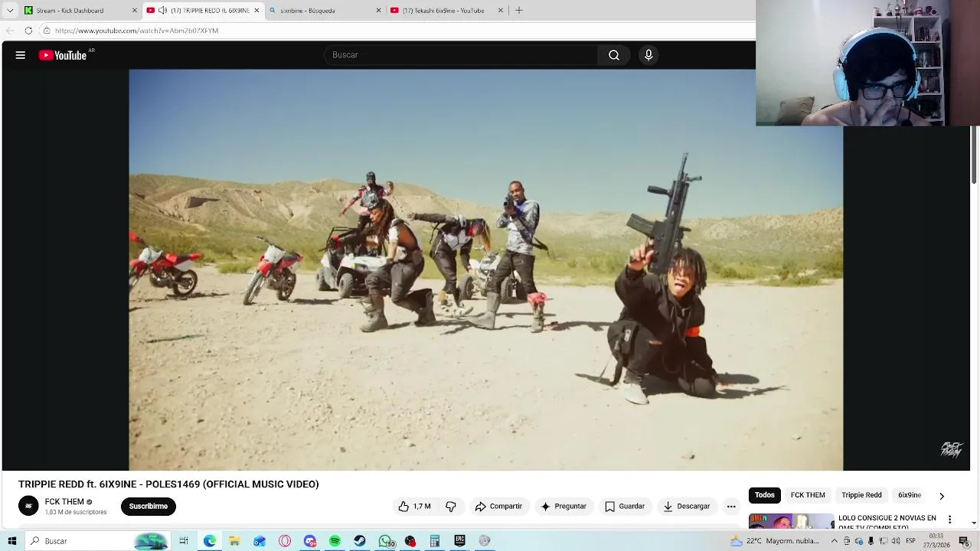Open the LOLO CONSIGUE 2 NOVIAS thumbnail

(x=791, y=521)
